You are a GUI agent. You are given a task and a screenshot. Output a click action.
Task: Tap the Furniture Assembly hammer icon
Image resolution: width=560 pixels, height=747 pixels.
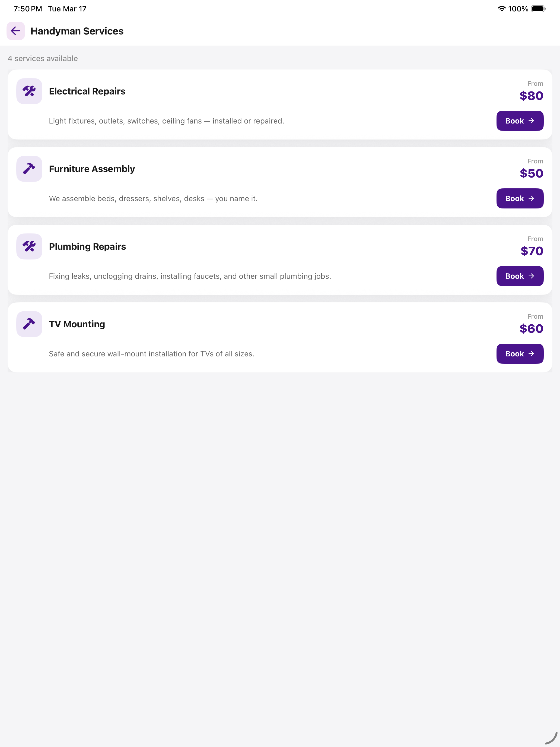(29, 169)
